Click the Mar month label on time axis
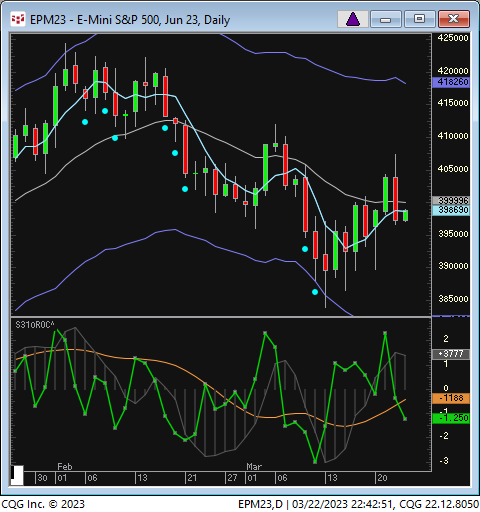The image size is (480, 512). [254, 467]
